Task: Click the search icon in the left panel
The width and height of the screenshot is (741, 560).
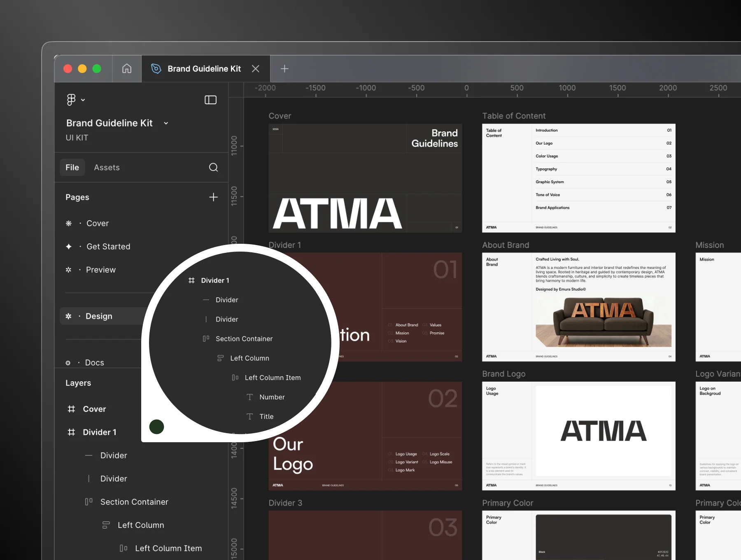Action: [x=213, y=167]
